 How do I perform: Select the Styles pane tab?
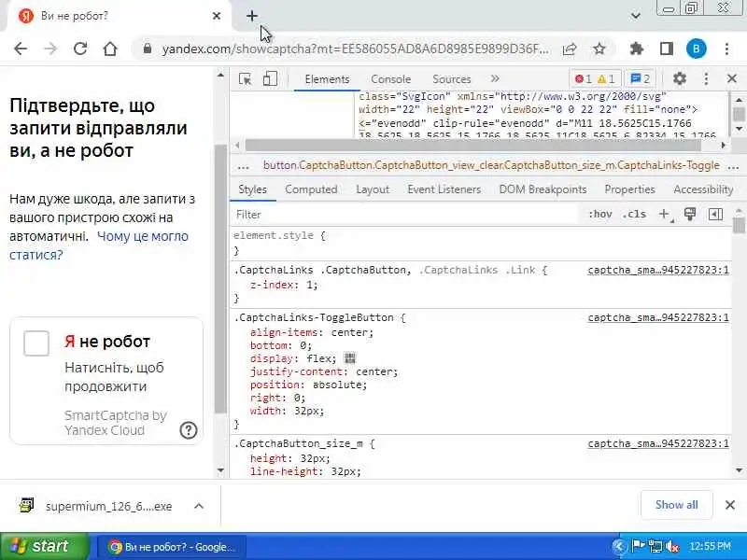(252, 189)
